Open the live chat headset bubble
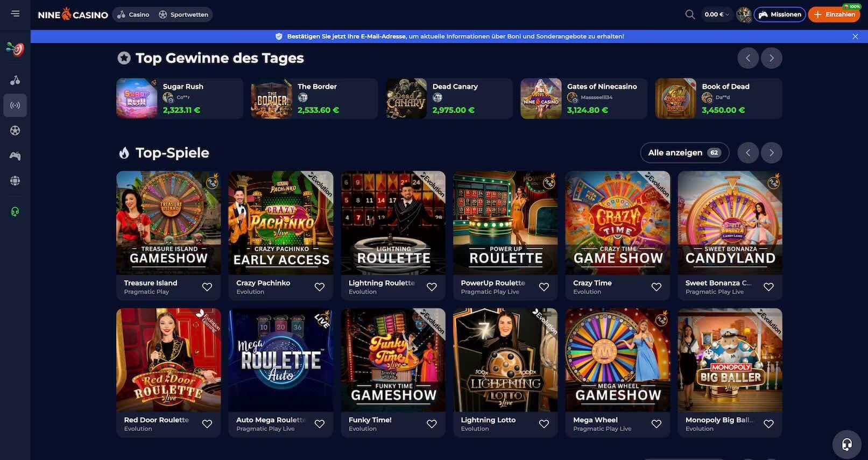The height and width of the screenshot is (460, 868). click(x=846, y=444)
